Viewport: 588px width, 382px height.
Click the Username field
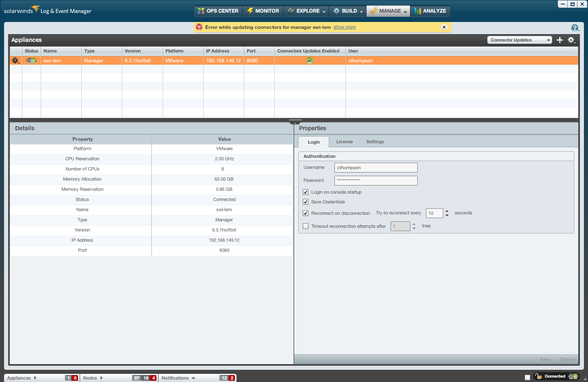coord(376,168)
